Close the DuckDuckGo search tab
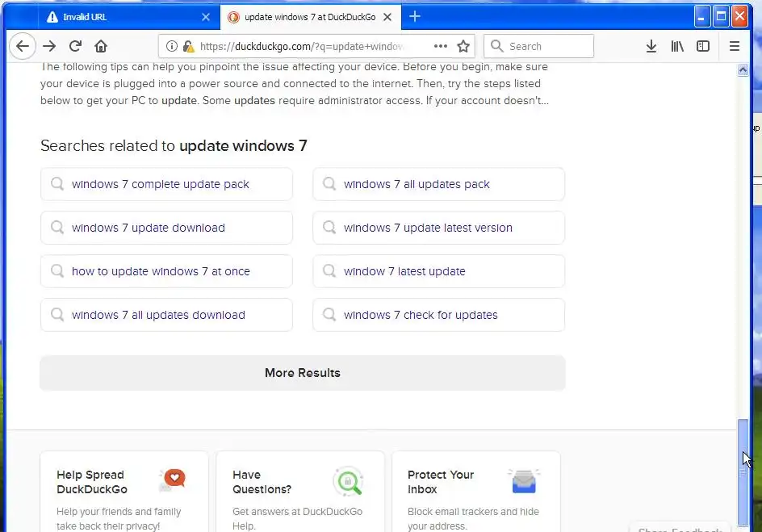This screenshot has height=532, width=762. (387, 17)
